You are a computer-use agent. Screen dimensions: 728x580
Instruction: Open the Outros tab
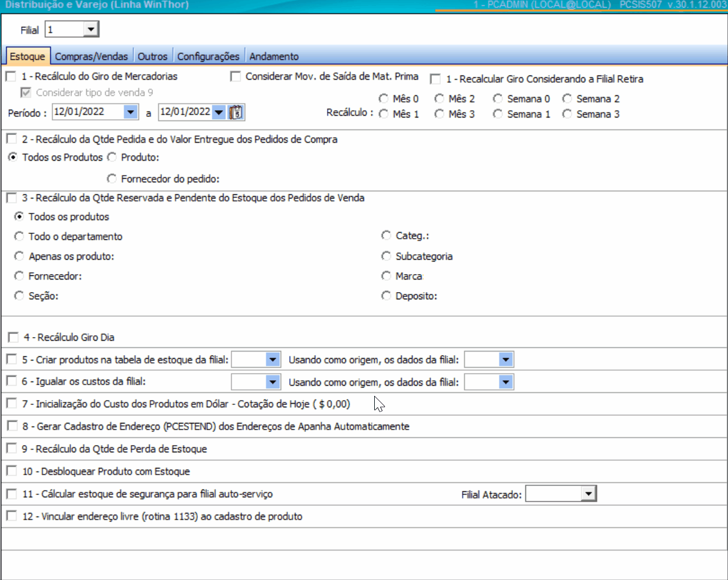(153, 56)
